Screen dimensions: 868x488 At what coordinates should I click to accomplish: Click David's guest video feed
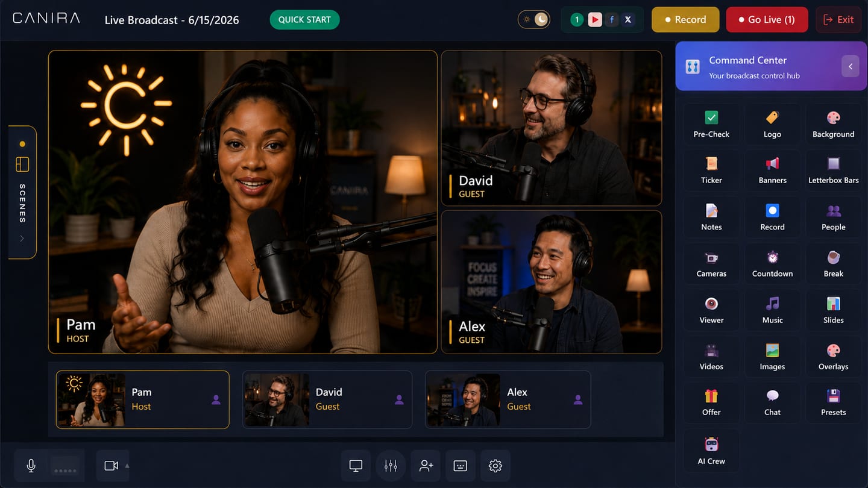click(x=552, y=128)
